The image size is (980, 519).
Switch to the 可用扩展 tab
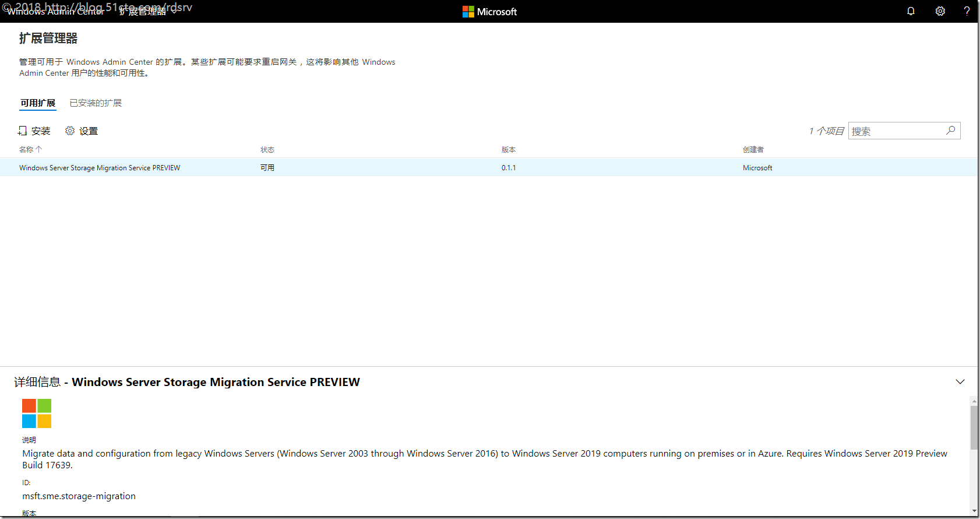tap(38, 103)
